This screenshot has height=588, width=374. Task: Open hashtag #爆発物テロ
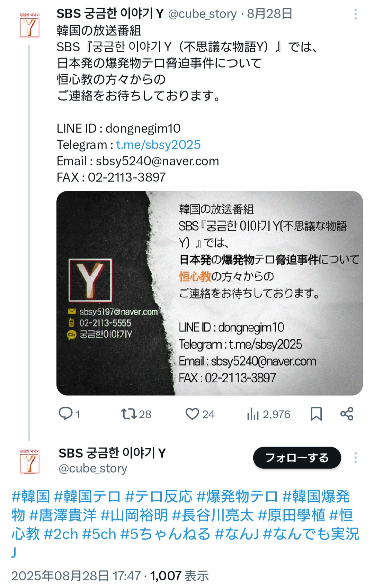click(237, 496)
